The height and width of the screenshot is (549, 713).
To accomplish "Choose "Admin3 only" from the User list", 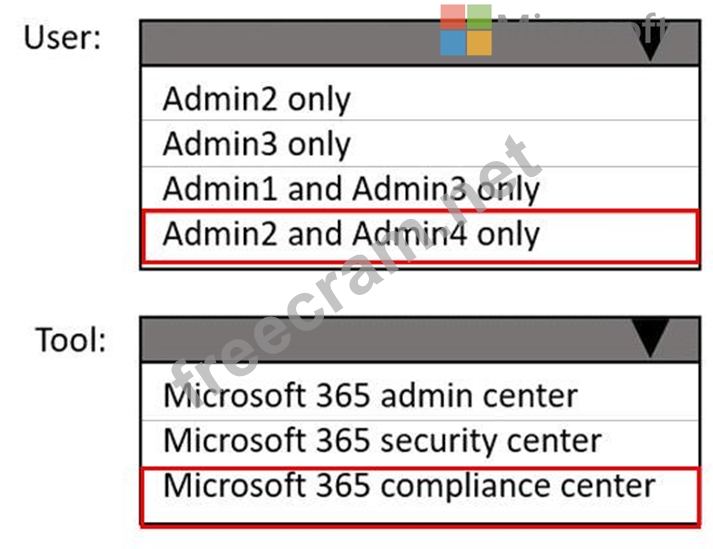I will click(x=257, y=144).
